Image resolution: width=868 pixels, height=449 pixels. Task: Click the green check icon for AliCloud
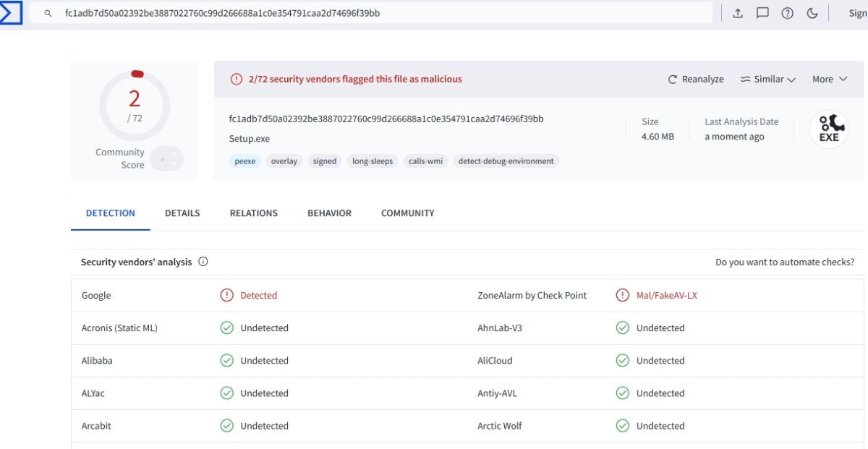tap(623, 360)
